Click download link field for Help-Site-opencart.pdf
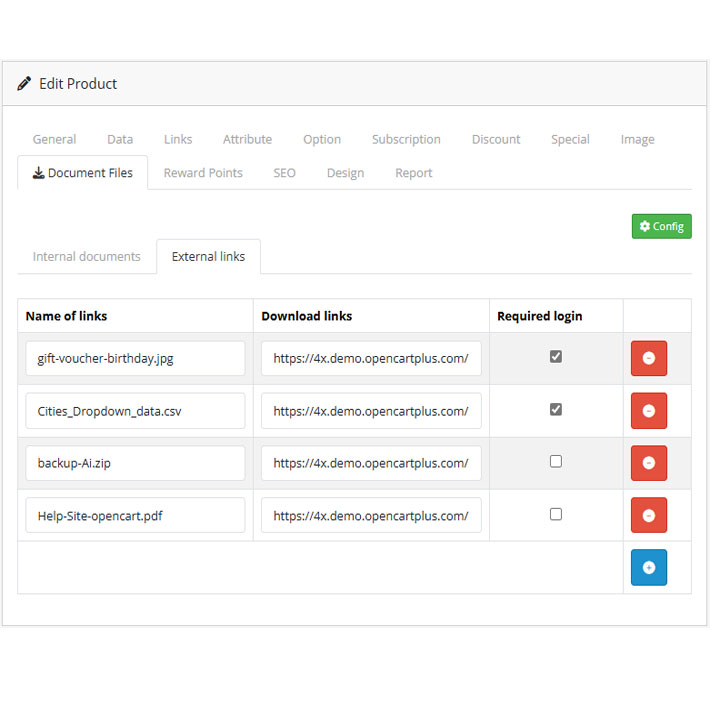Image resolution: width=710 pixels, height=710 pixels. pos(371,515)
